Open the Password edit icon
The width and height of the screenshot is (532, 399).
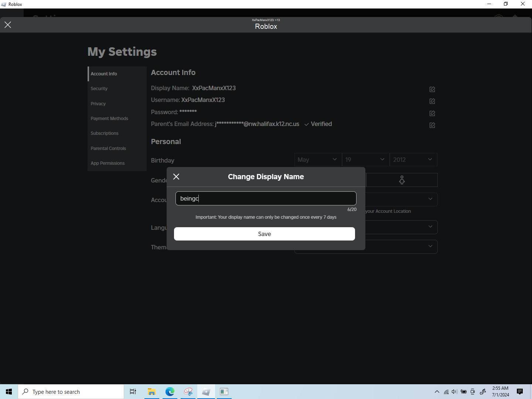click(x=432, y=113)
